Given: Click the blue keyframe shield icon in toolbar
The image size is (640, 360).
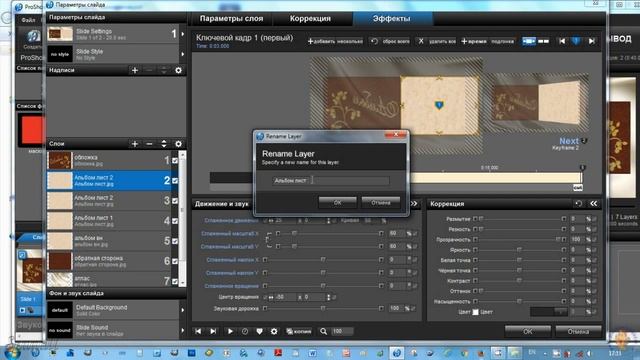Looking at the screenshot, I should click(576, 41).
